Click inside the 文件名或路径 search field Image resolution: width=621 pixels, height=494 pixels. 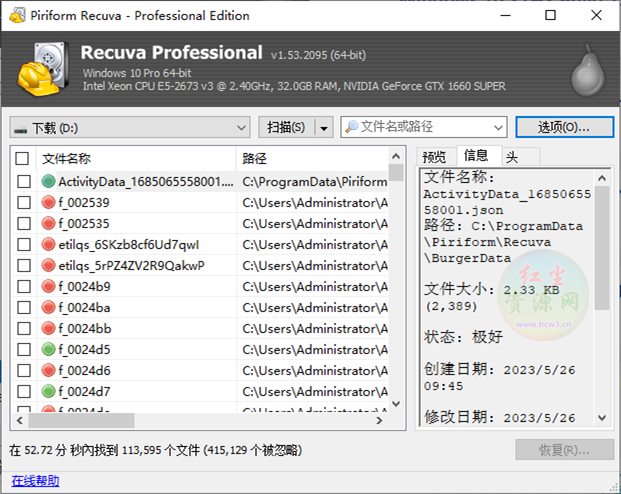[424, 127]
